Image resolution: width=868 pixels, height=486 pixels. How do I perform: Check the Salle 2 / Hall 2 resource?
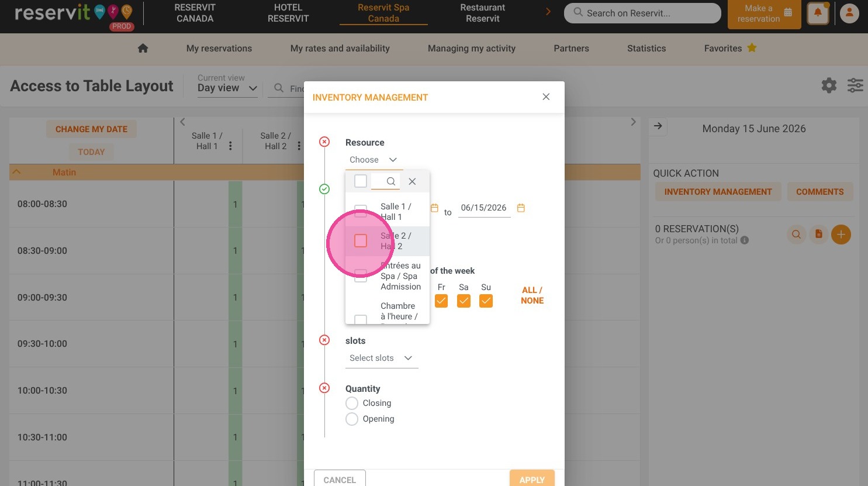361,241
